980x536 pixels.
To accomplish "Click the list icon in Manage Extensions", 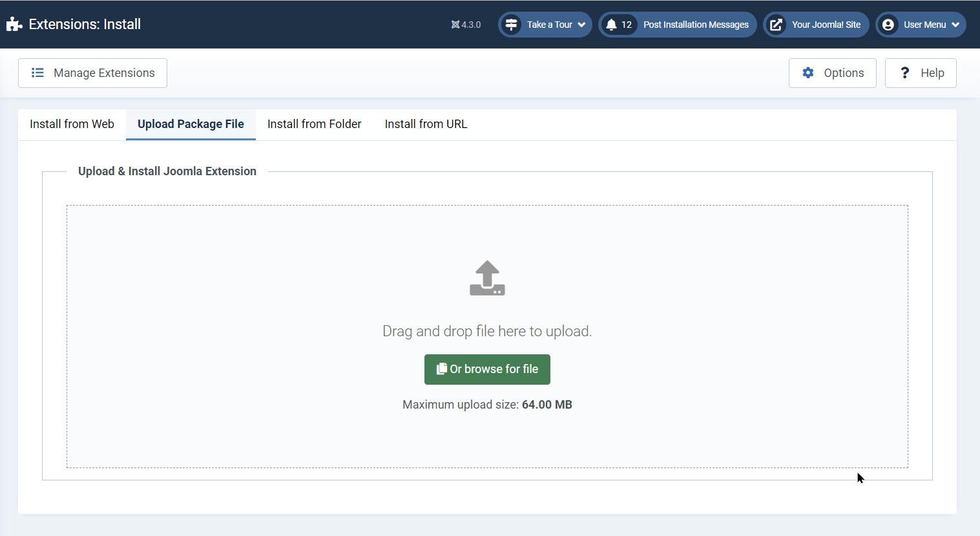I will point(37,73).
